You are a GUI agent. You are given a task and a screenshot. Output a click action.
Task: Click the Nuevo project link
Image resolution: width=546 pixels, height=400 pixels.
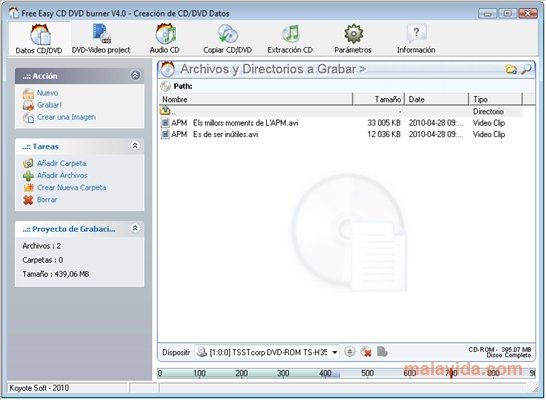47,93
